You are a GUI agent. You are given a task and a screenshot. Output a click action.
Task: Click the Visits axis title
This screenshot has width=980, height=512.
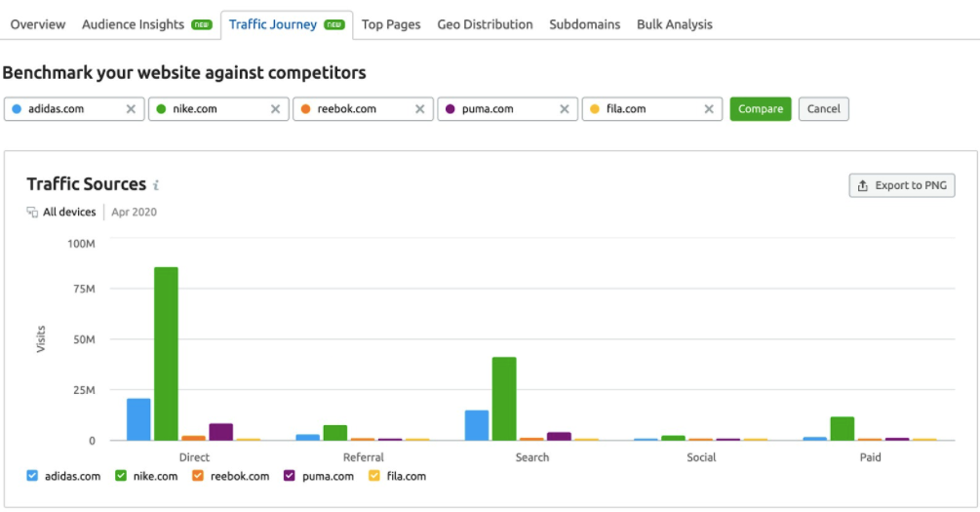tap(41, 338)
